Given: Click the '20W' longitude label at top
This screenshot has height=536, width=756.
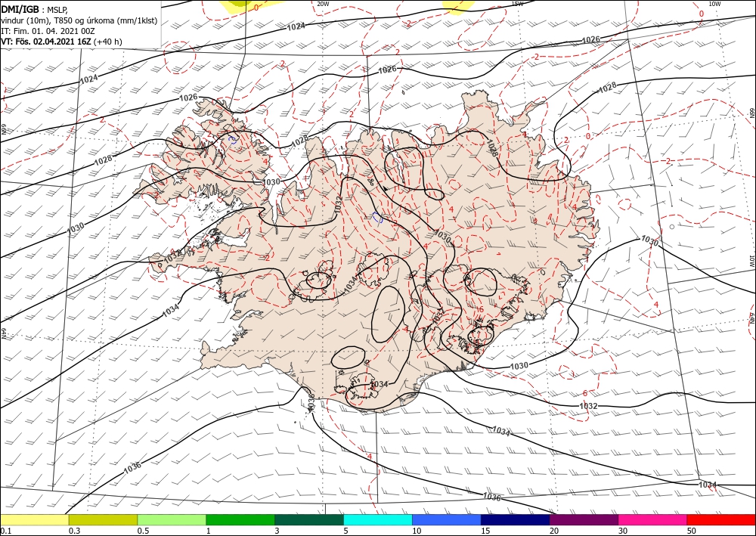Looking at the screenshot, I should point(323,4).
